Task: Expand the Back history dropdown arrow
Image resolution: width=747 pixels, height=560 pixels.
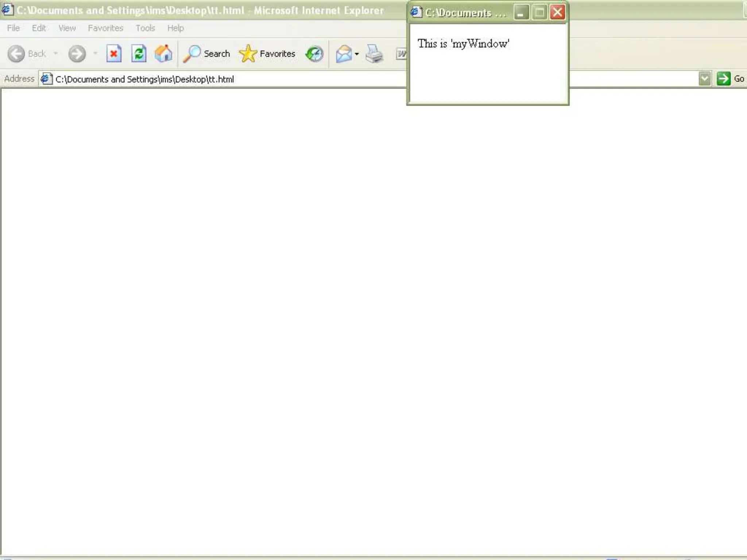Action: [56, 54]
